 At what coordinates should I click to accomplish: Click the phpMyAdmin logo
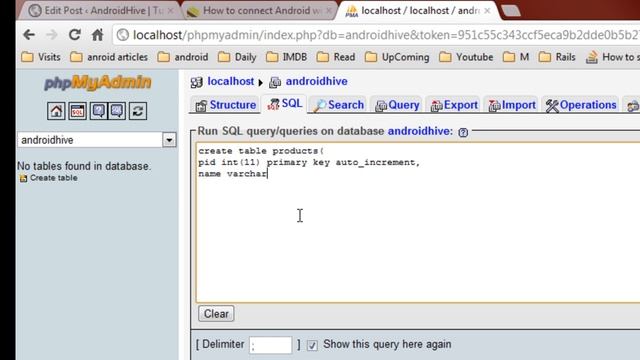tap(98, 83)
